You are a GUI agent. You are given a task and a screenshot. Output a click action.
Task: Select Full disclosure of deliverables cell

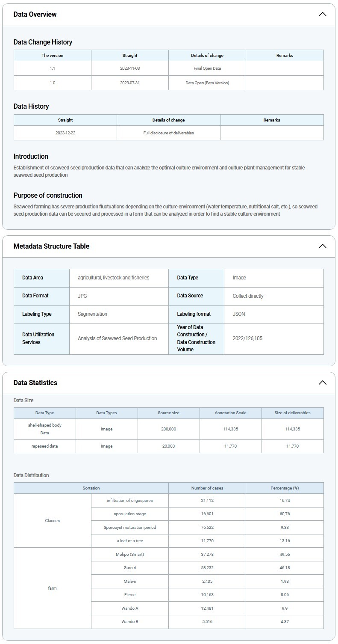168,133
